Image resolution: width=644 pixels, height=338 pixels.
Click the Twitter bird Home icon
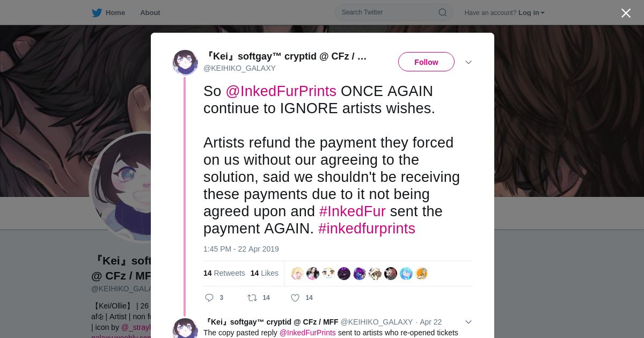pyautogui.click(x=97, y=13)
